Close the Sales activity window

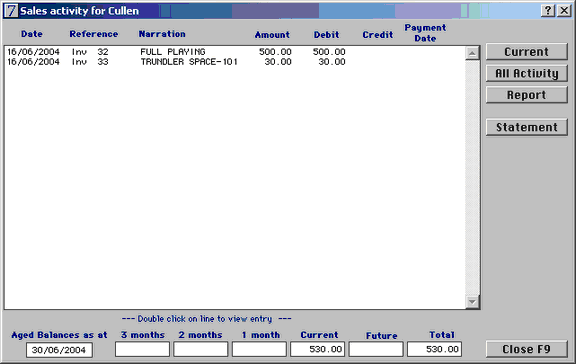click(564, 11)
